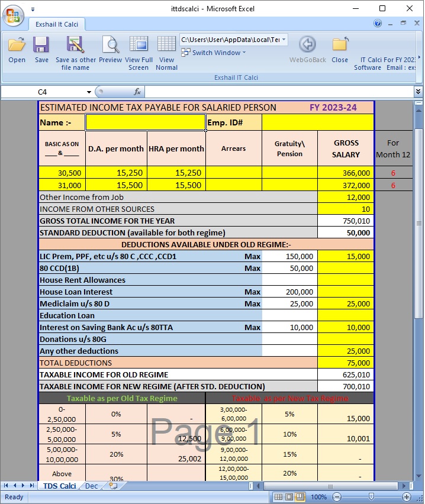425x504 pixels.
Task: Select Normal view button in status bar
Action: (x=278, y=497)
